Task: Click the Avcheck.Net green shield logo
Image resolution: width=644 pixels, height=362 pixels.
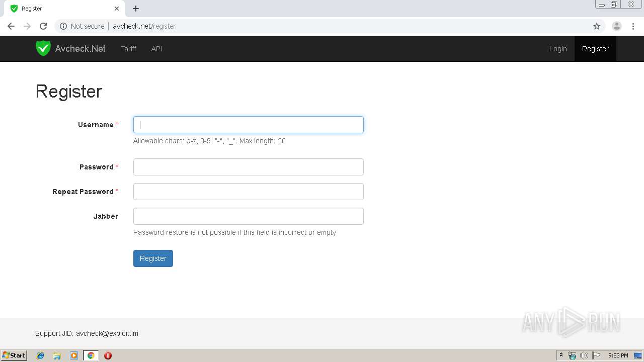Action: [x=43, y=49]
